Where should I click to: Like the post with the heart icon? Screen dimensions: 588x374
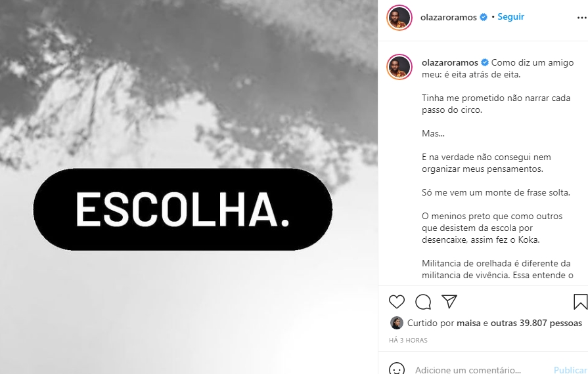[x=396, y=302]
